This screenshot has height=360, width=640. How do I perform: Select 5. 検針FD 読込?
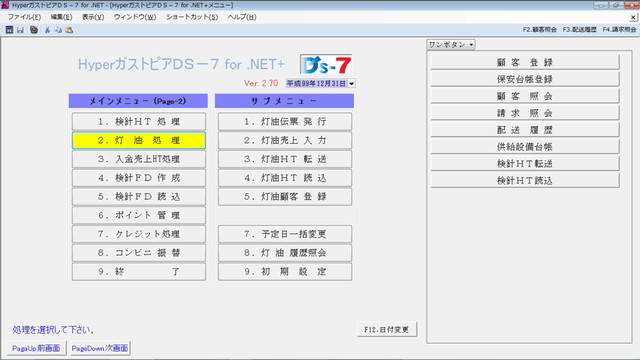point(139,197)
